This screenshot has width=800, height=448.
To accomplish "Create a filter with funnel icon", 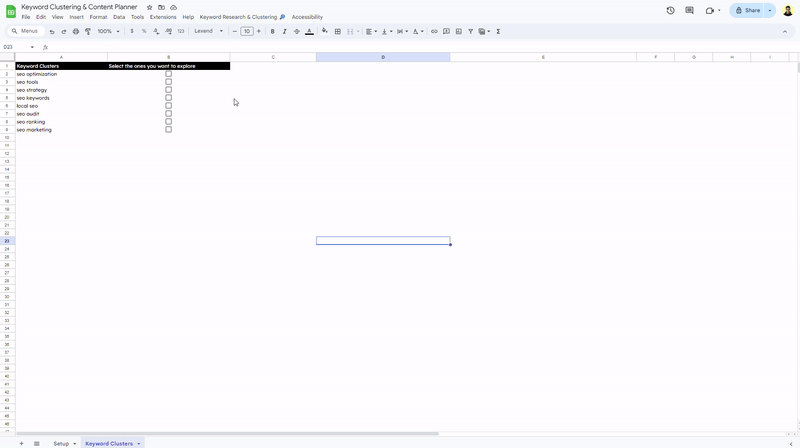I will point(470,32).
